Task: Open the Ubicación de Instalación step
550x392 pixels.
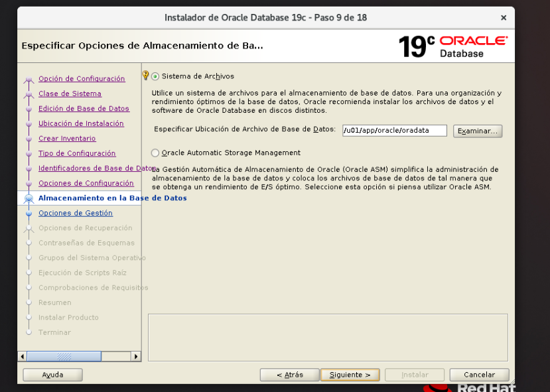Action: 82,123
